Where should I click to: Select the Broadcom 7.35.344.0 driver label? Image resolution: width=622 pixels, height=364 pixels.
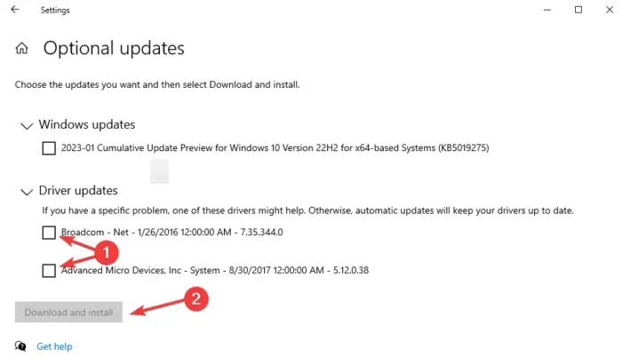pos(171,232)
